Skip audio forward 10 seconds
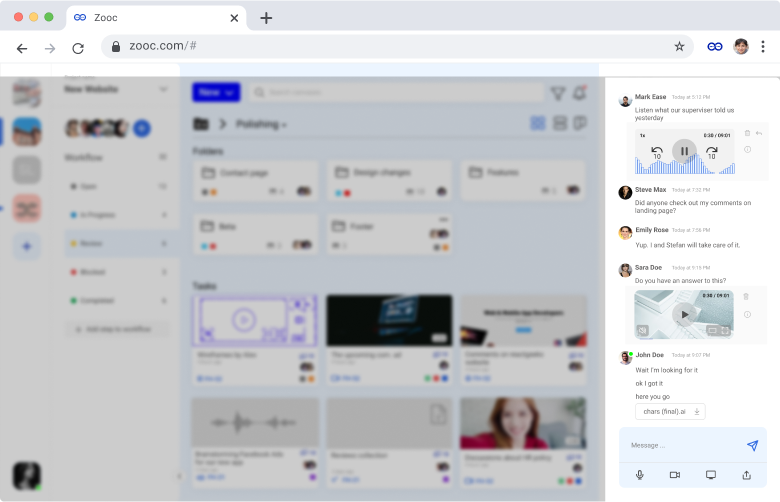780x502 pixels. coord(712,153)
